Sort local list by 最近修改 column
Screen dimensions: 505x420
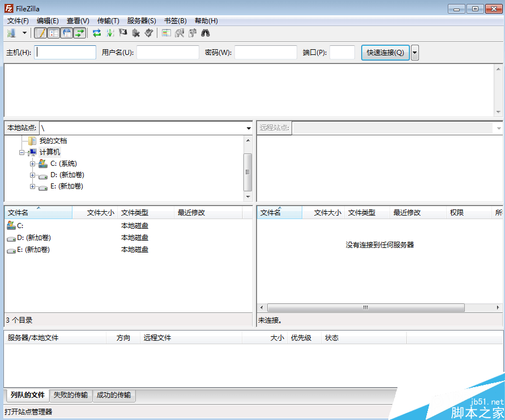click(208, 213)
